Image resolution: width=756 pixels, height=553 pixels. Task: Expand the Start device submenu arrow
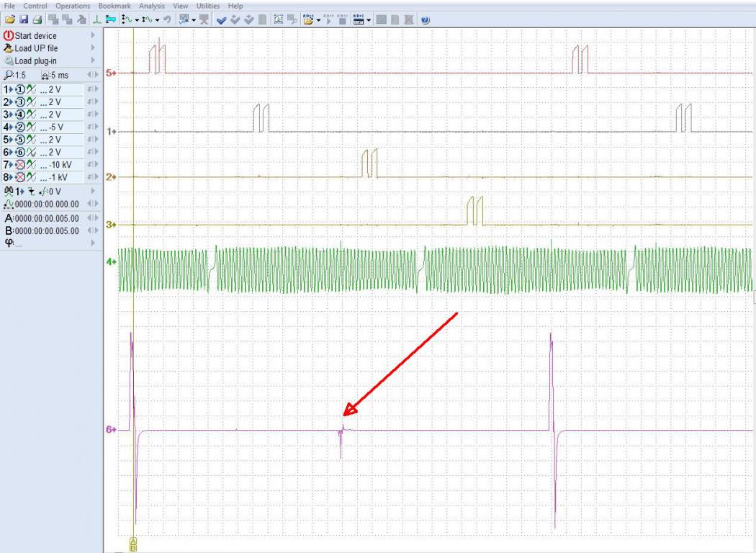pos(93,35)
